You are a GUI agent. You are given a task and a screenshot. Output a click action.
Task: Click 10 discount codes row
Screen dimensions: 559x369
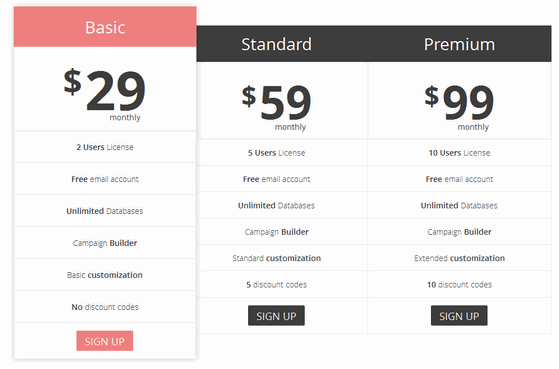pyautogui.click(x=460, y=285)
